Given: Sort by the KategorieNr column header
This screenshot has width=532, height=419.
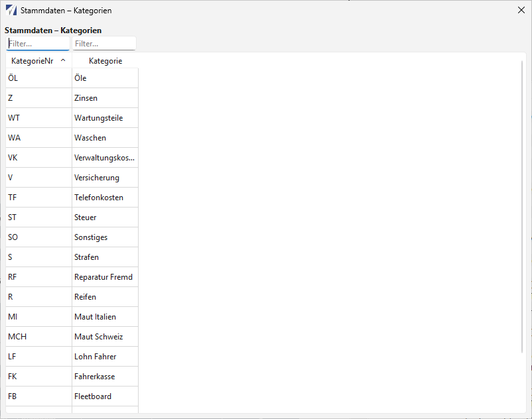Looking at the screenshot, I should pyautogui.click(x=38, y=61).
